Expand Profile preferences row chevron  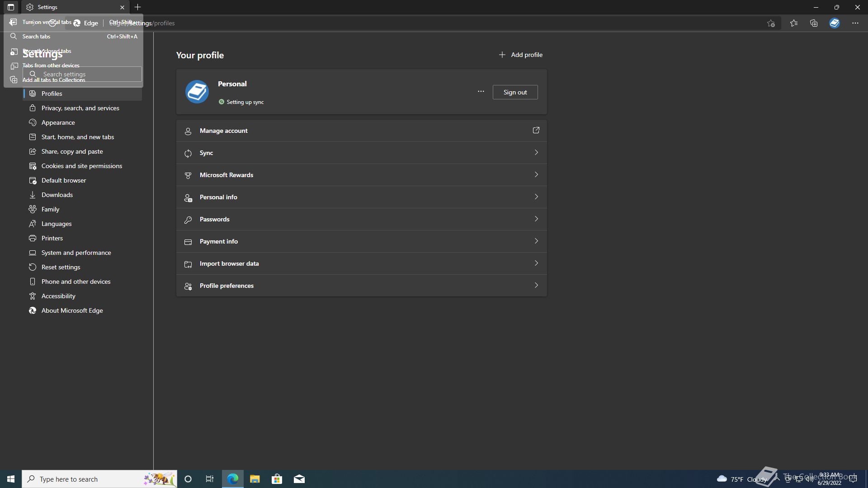(536, 286)
